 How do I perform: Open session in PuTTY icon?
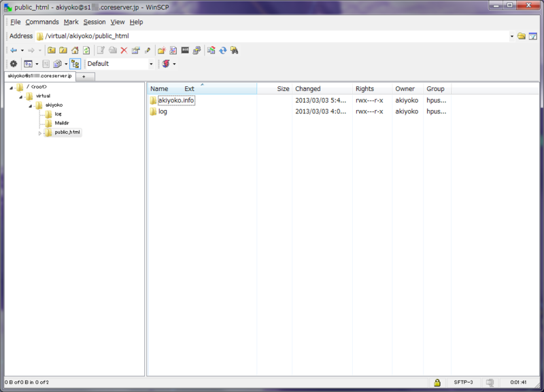tap(197, 50)
